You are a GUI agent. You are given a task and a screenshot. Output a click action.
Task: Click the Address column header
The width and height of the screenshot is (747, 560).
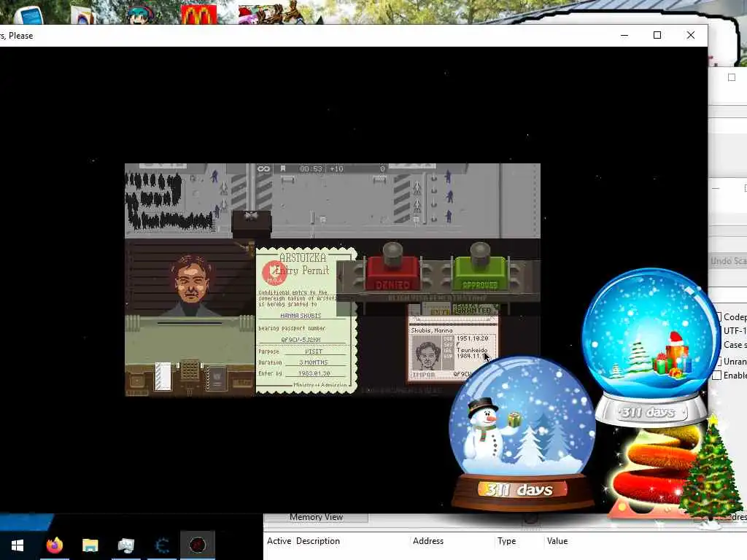(427, 541)
